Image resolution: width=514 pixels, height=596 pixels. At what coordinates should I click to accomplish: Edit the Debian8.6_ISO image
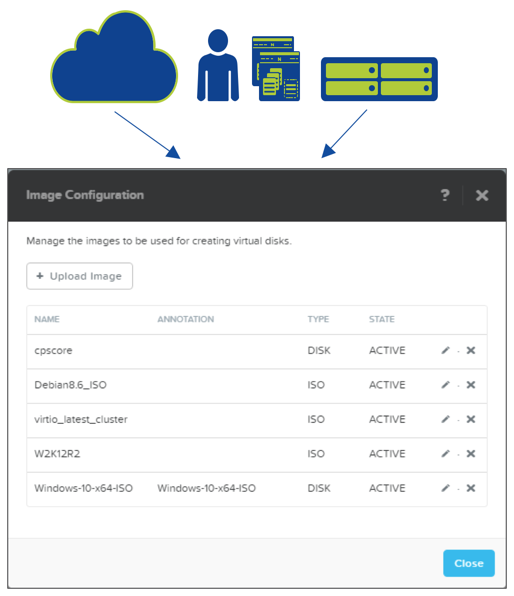pyautogui.click(x=445, y=385)
